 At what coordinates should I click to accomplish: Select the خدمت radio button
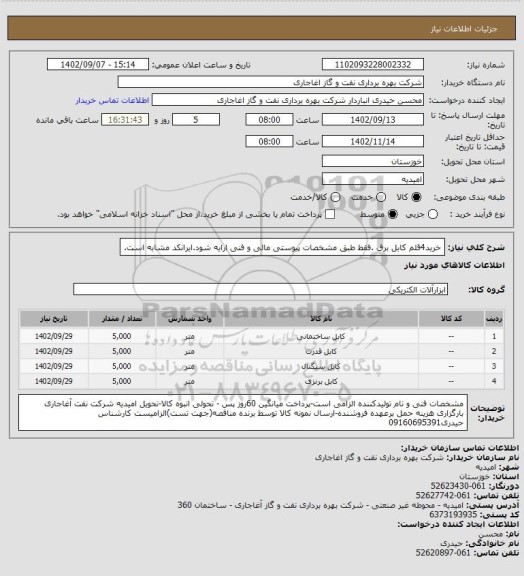click(x=381, y=197)
